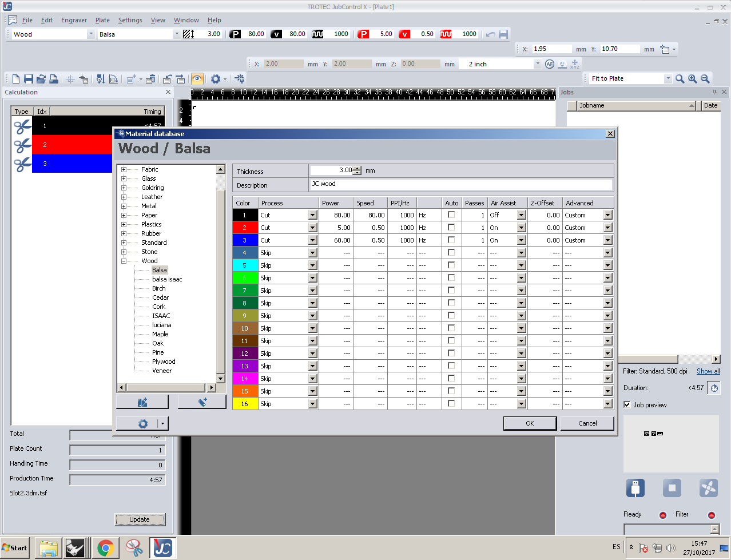The height and width of the screenshot is (560, 731).
Task: Click the autofocus AF icon
Action: 549,64
